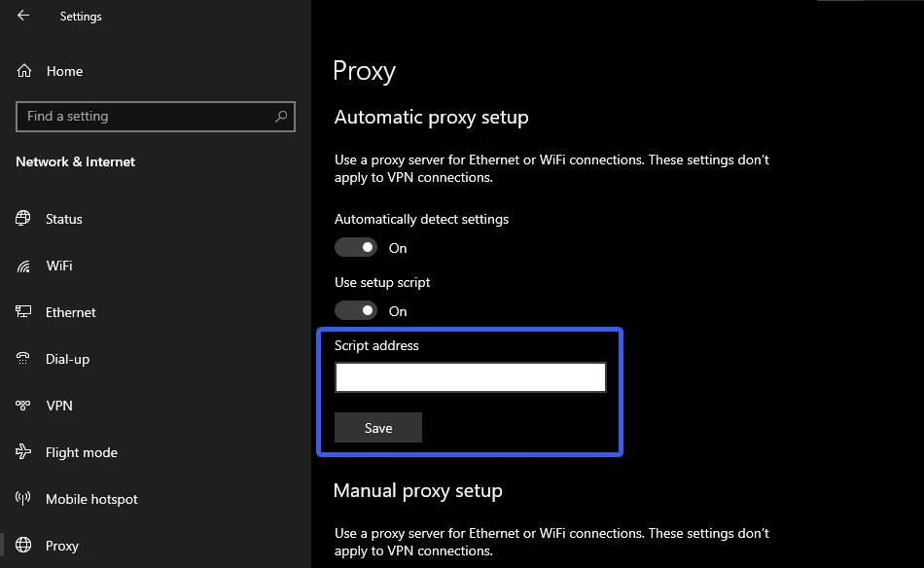This screenshot has height=568, width=924.
Task: Select the Mobile hotspot icon
Action: (x=24, y=499)
